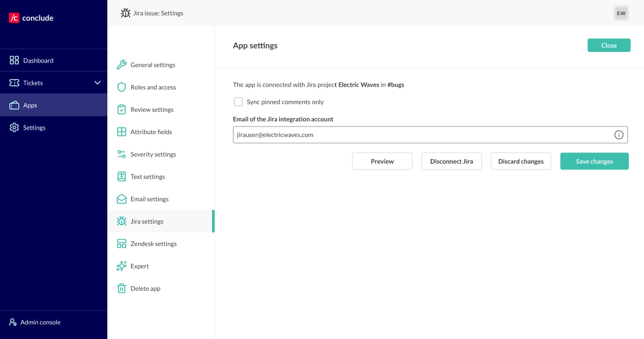Open Review settings via clipboard icon

(x=122, y=109)
